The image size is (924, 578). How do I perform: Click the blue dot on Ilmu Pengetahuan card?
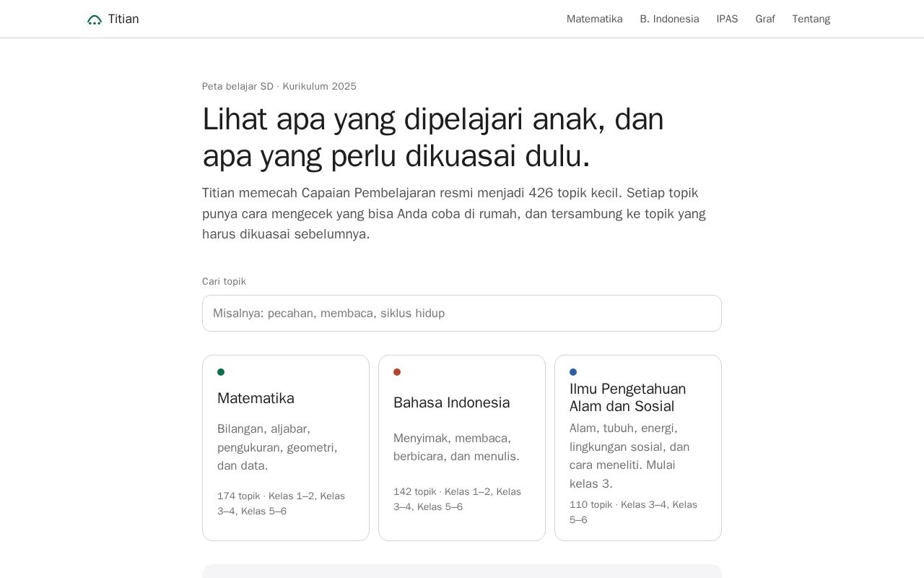573,372
